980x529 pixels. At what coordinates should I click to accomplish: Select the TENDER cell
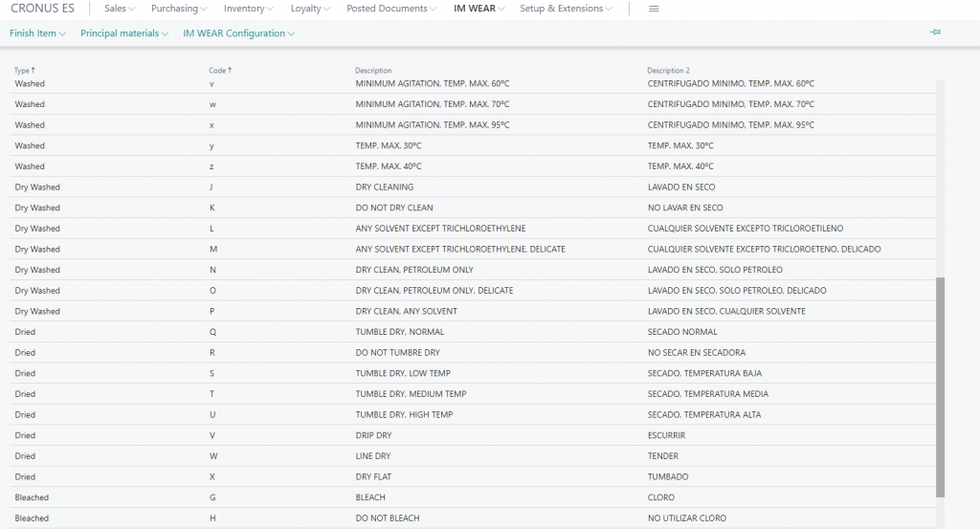click(662, 455)
